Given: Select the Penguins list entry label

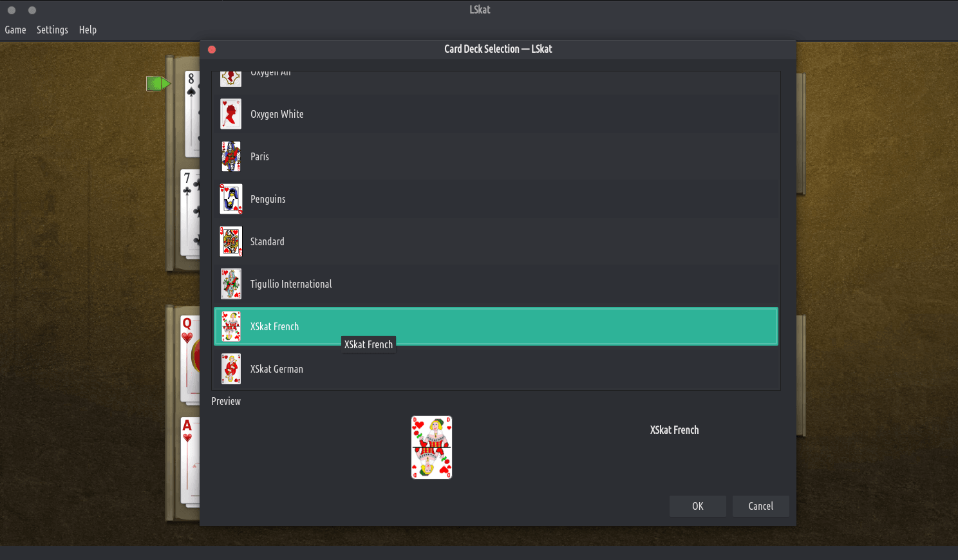Looking at the screenshot, I should (268, 199).
